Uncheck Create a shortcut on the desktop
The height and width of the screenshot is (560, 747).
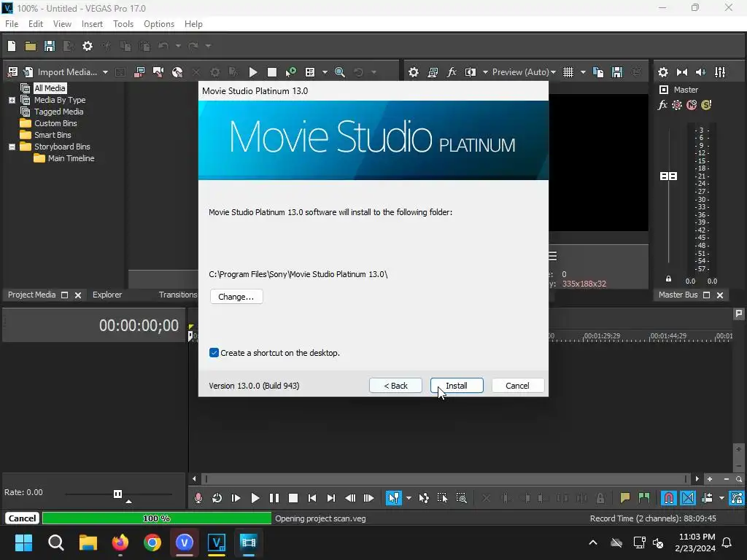click(214, 353)
